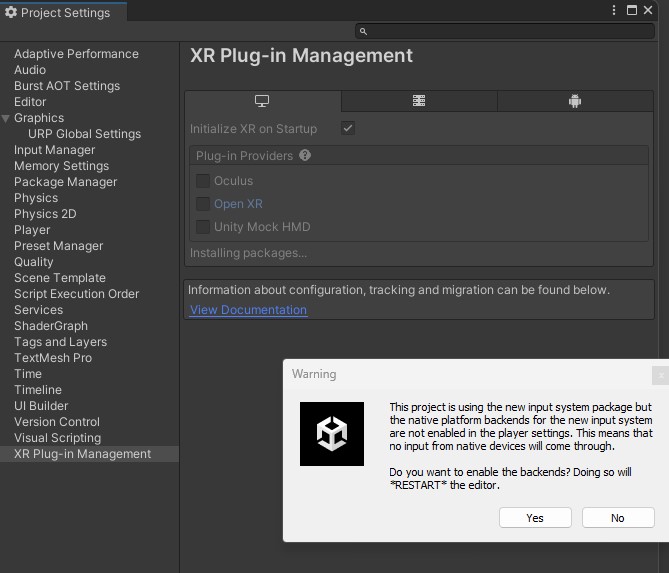This screenshot has width=669, height=573.
Task: Open Tags and Layers settings
Action: (61, 342)
